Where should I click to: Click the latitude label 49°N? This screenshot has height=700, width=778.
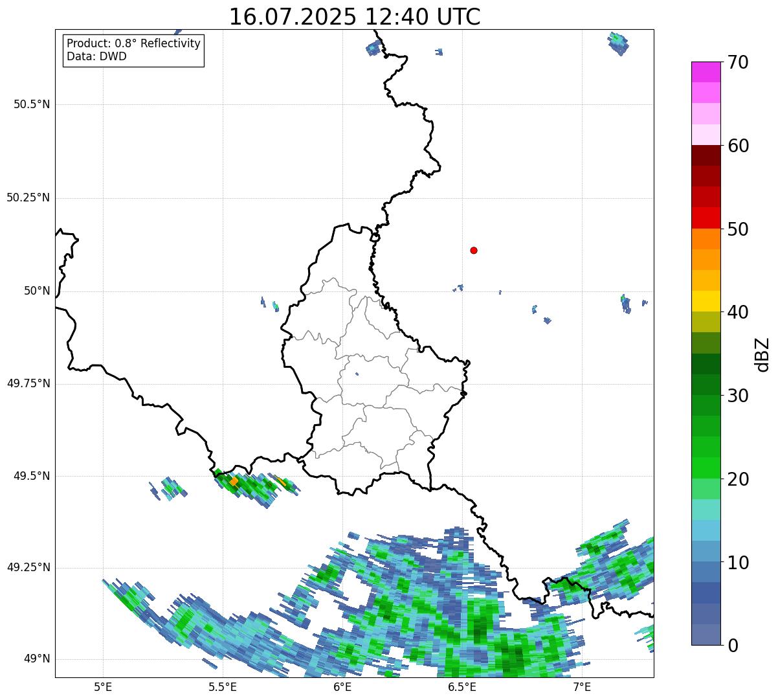tap(38, 659)
